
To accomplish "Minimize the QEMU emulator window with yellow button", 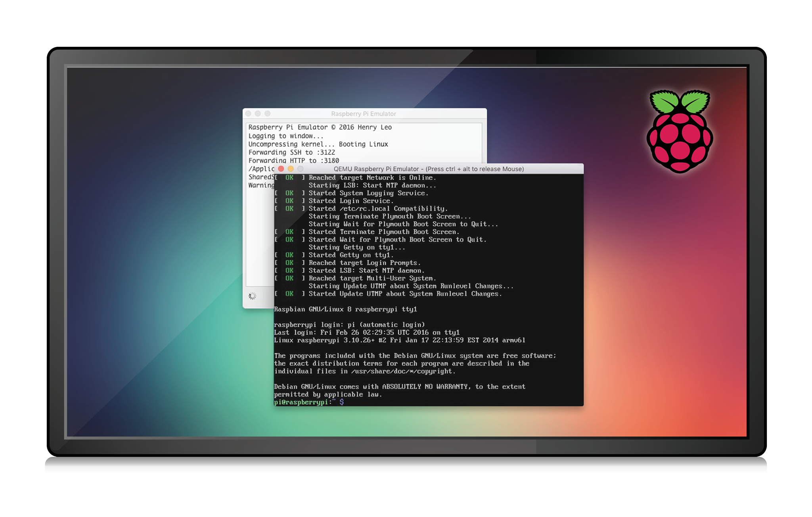I will pos(291,169).
